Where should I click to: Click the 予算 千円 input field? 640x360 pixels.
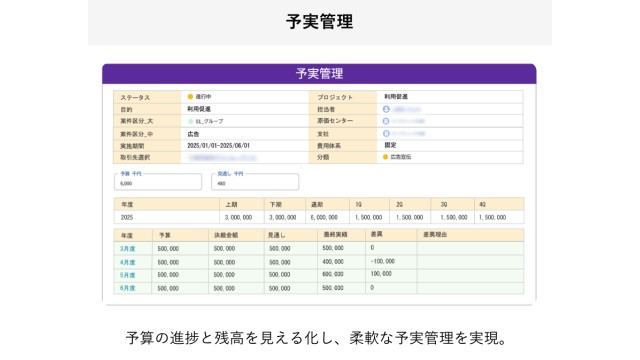158,182
